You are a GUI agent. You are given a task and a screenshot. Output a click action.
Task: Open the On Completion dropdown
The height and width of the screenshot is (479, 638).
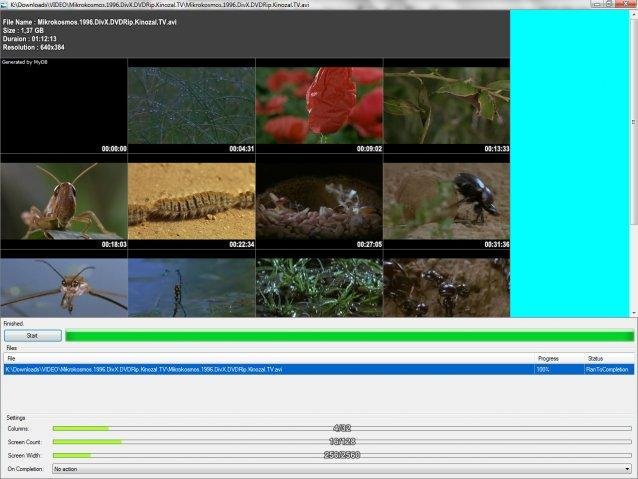[x=342, y=469]
